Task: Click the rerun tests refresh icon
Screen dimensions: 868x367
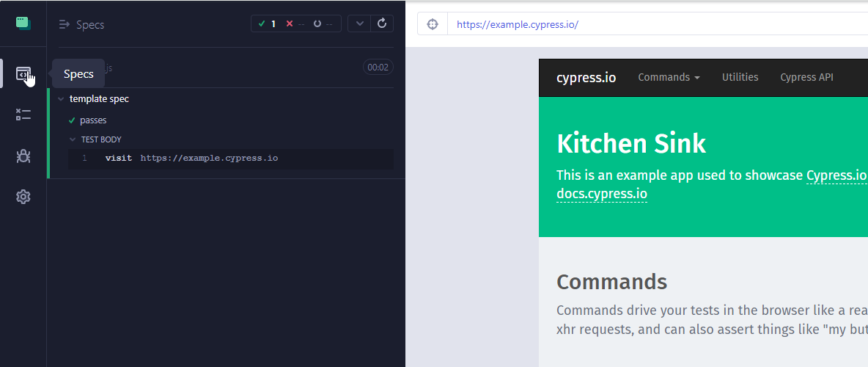Action: pos(382,23)
